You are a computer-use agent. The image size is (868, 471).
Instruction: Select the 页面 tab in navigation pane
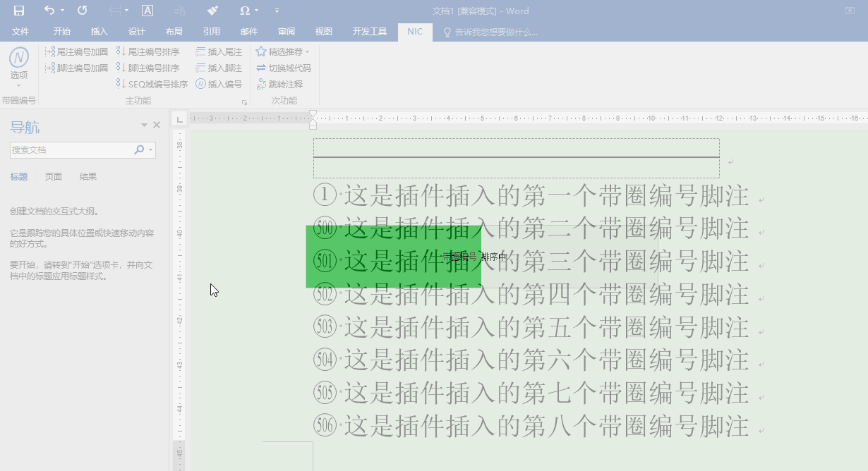click(54, 177)
